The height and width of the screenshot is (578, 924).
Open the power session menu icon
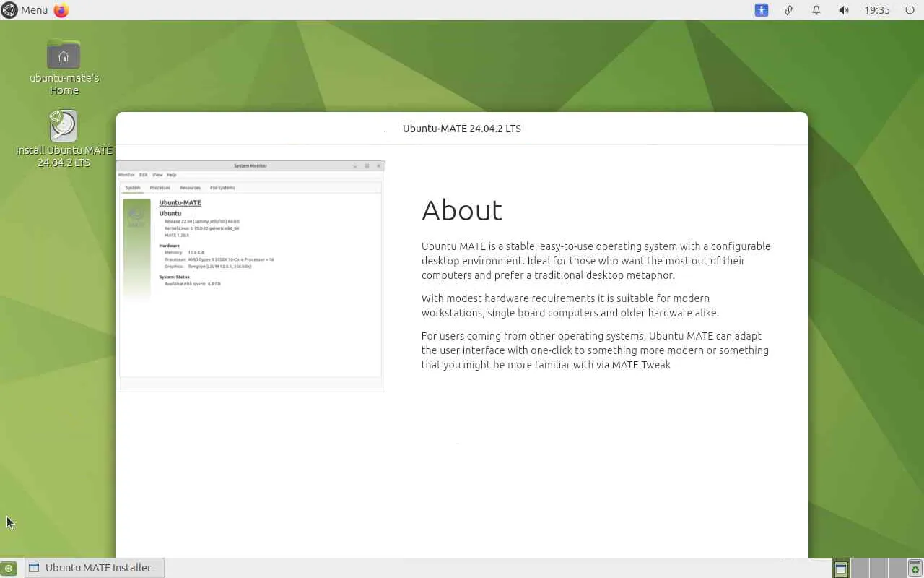[910, 10]
